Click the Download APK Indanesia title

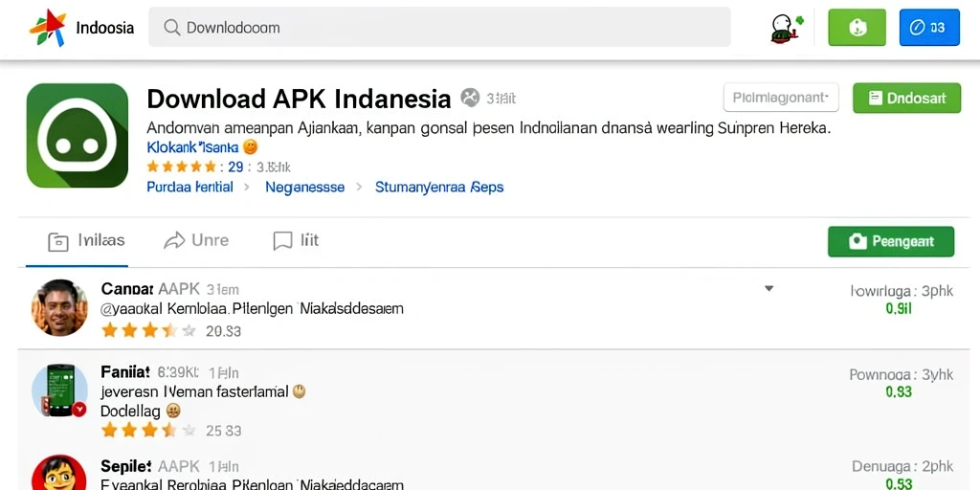coord(299,99)
